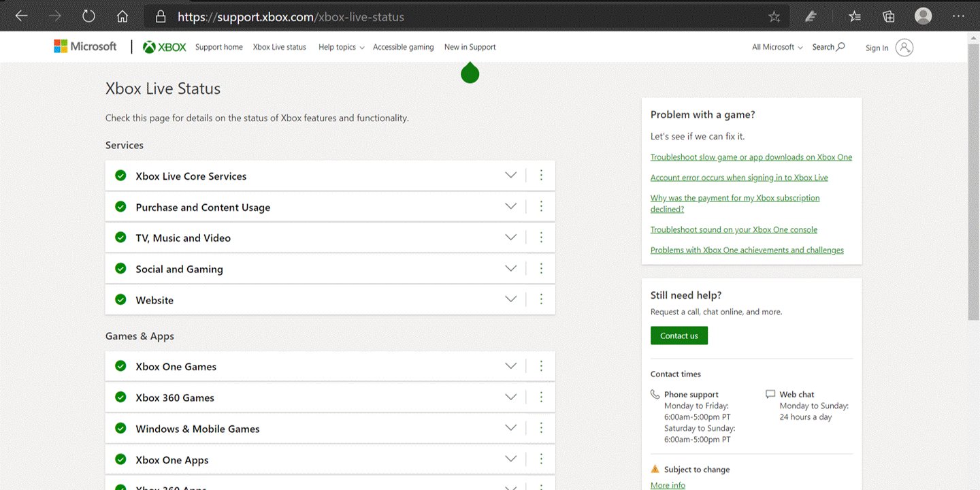Screen dimensions: 980x490
Task: Open more options for Purchase and Content Usage
Action: point(541,206)
